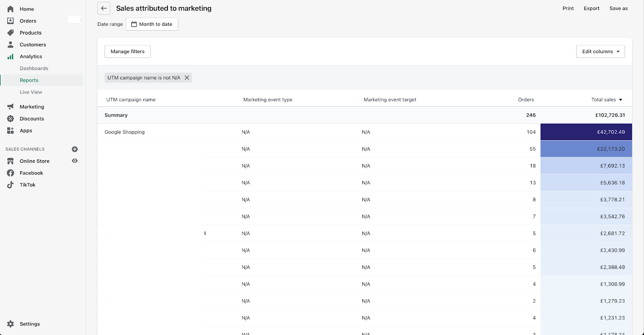Click the Products tag icon

point(10,33)
